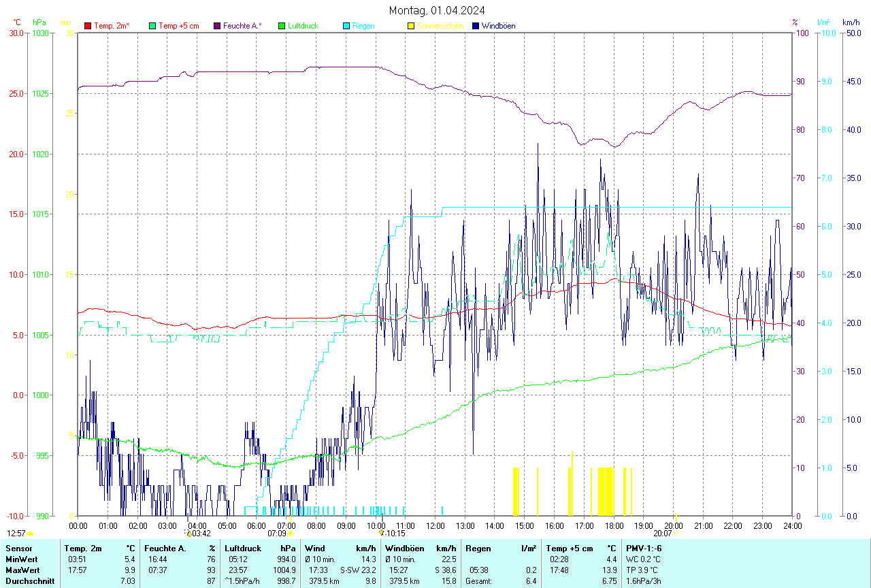Click the 'Gesamt:' rain total label
The image size is (871, 588).
479,581
